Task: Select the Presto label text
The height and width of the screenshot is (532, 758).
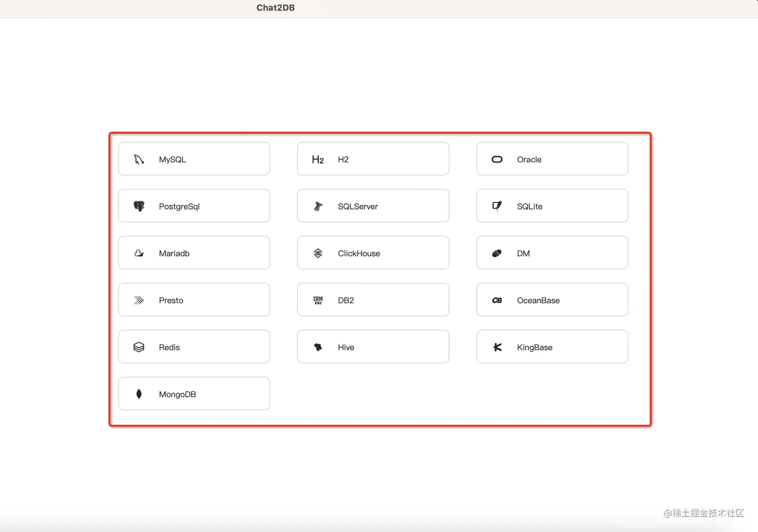Action: coord(171,301)
